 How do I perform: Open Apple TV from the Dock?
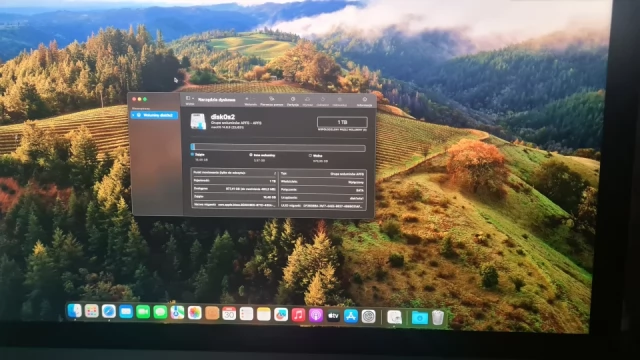pyautogui.click(x=333, y=316)
